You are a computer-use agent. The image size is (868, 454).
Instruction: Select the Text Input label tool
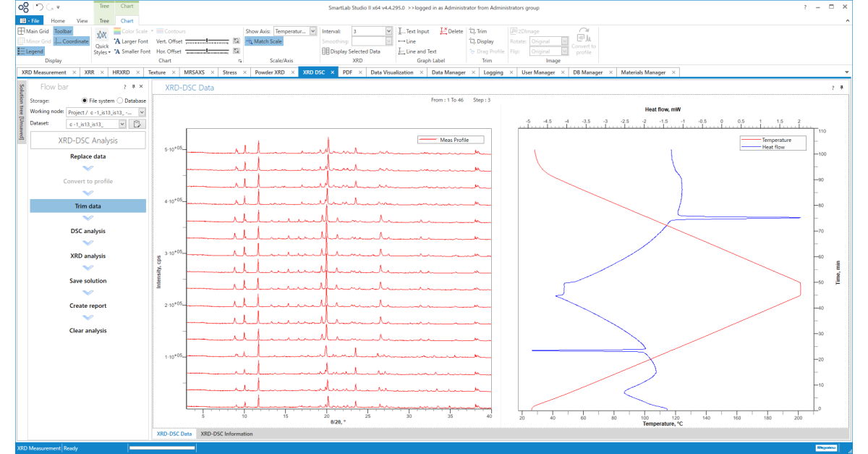tap(414, 31)
